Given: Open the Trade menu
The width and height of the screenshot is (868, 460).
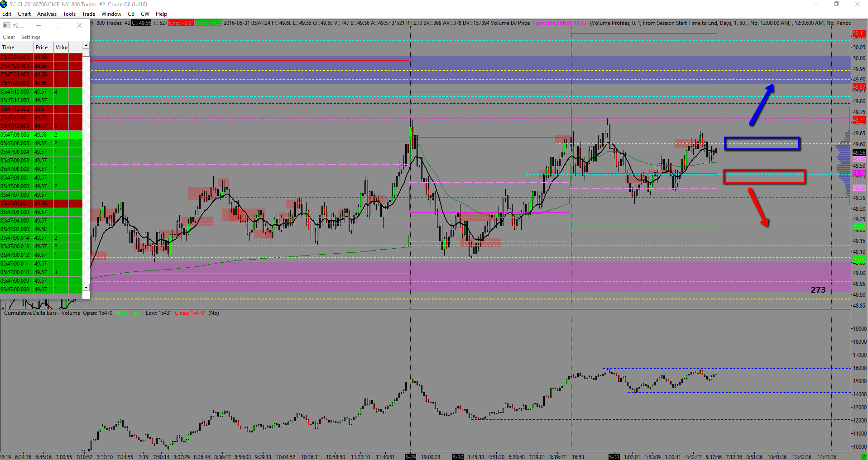Looking at the screenshot, I should [x=89, y=14].
